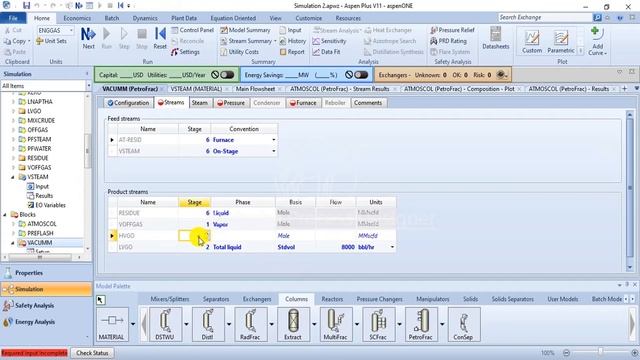The height and width of the screenshot is (360, 640).
Task: Select the RadFrac column model
Action: pyautogui.click(x=250, y=324)
